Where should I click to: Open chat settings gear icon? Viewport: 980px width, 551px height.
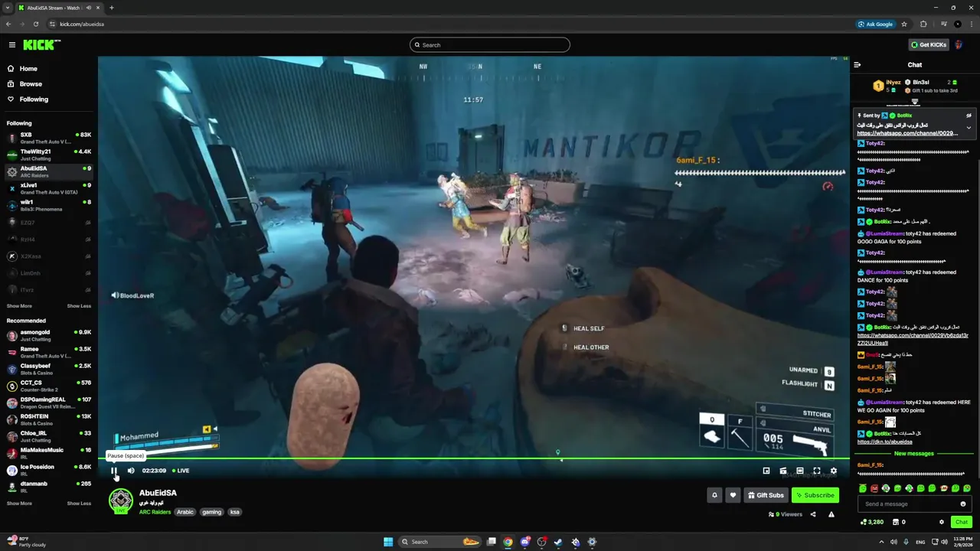(942, 522)
